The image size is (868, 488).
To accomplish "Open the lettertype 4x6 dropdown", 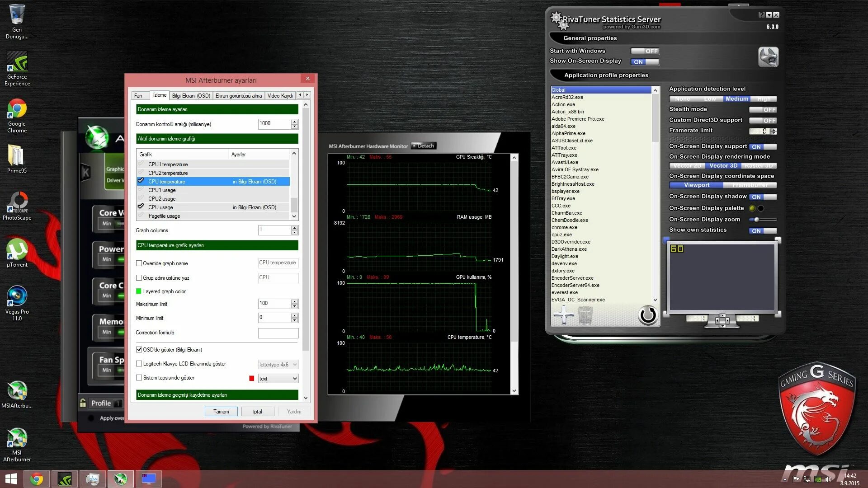I will point(278,365).
